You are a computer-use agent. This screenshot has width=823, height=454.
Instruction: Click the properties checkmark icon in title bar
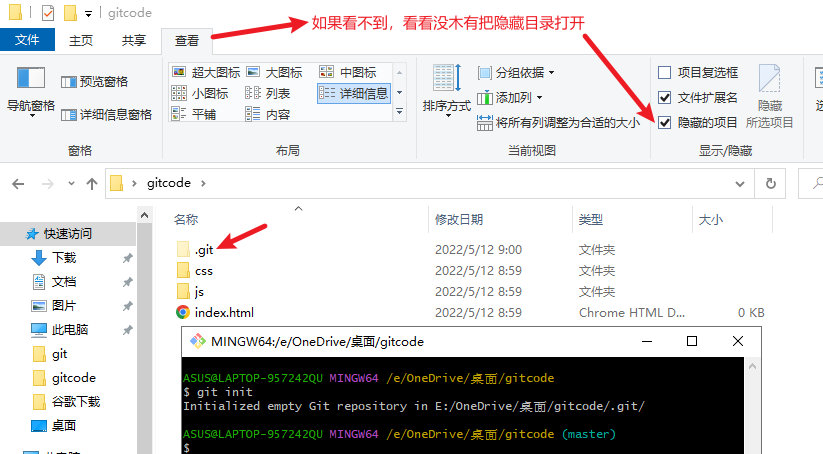48,13
